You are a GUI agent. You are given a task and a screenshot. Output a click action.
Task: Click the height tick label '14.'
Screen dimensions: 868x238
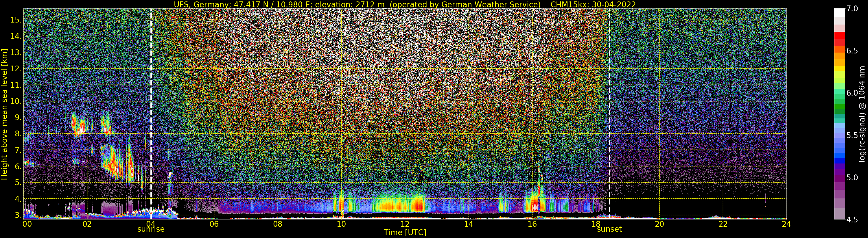[16, 36]
